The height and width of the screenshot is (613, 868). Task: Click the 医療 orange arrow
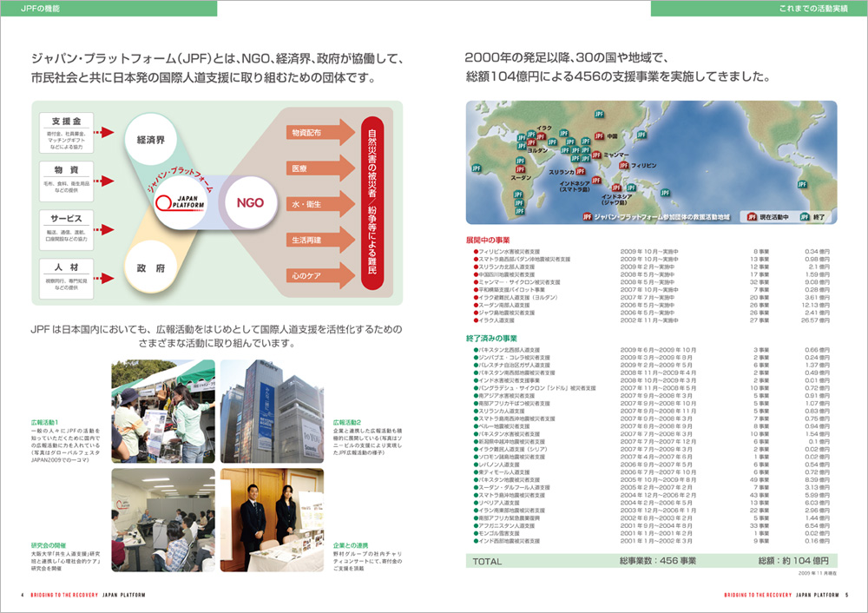[x=320, y=168]
